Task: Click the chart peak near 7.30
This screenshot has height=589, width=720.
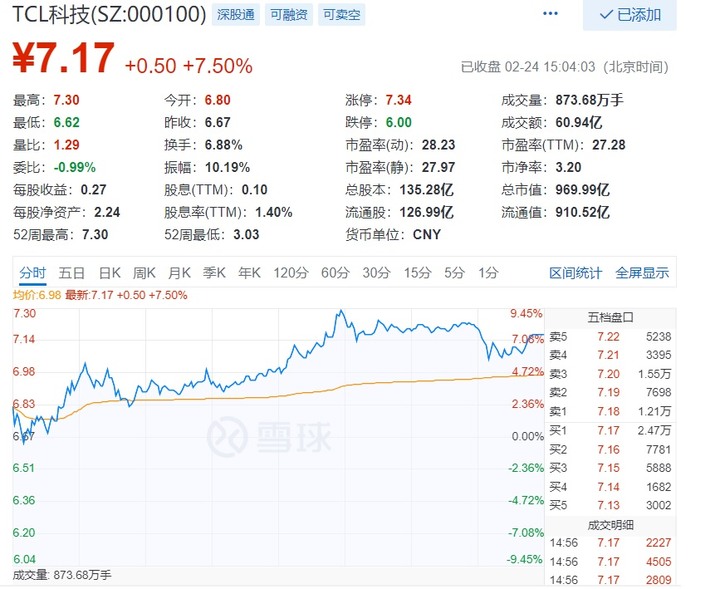Action: [341, 311]
